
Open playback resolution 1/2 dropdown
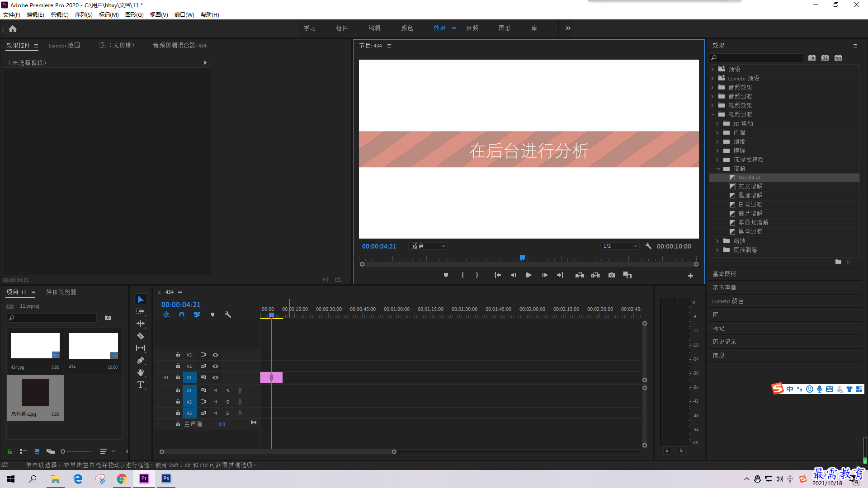coord(620,246)
